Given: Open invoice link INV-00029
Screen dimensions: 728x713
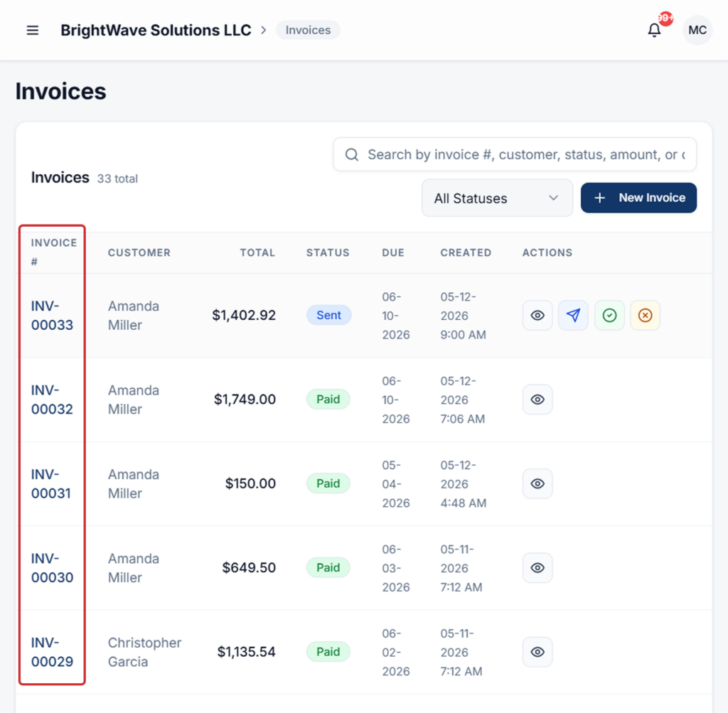Looking at the screenshot, I should (52, 652).
